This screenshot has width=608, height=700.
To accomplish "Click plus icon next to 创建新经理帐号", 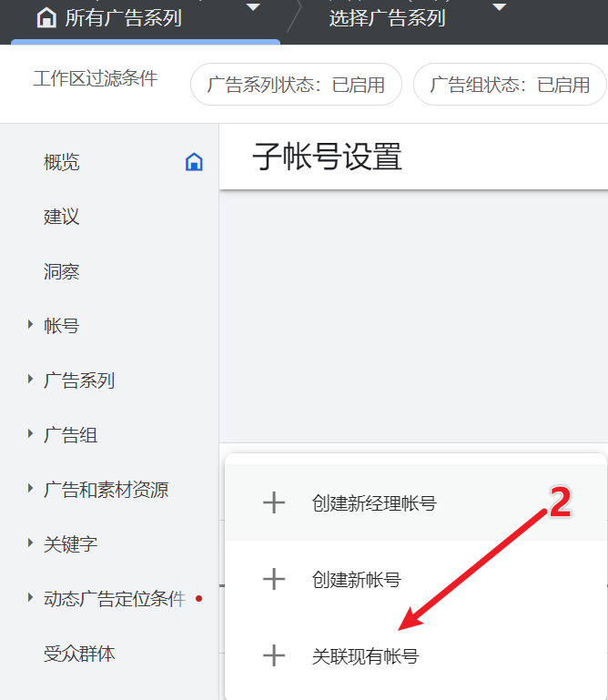I will (274, 502).
